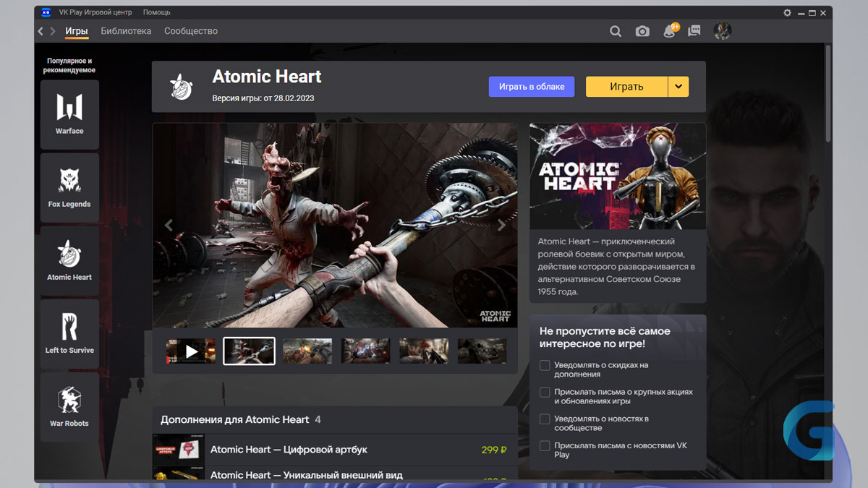The width and height of the screenshot is (868, 488).
Task: Enable notifications about add-on discounts
Action: click(545, 366)
